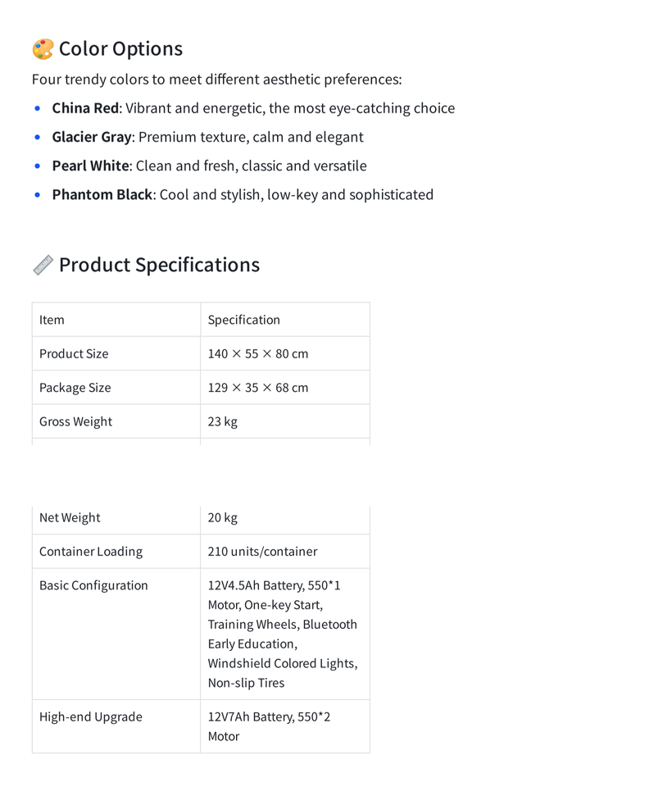The width and height of the screenshot is (672, 787).
Task: Click the blue bullet before China Red
Action: [37, 108]
